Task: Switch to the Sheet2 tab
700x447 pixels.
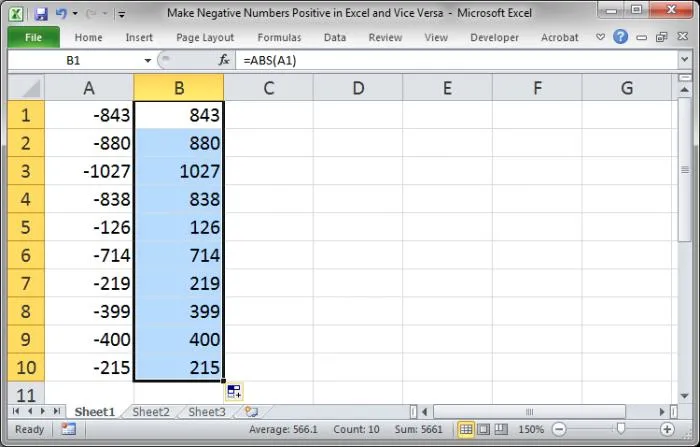Action: (x=151, y=412)
